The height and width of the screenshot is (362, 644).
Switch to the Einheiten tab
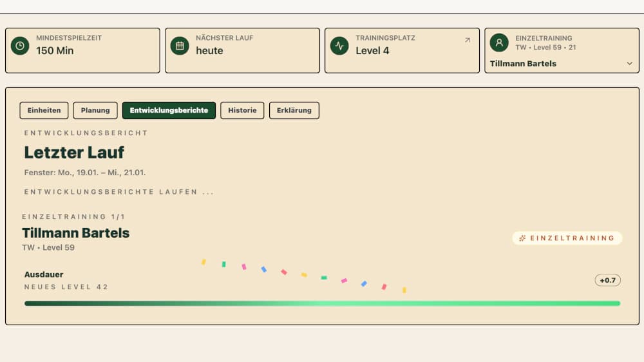(44, 110)
